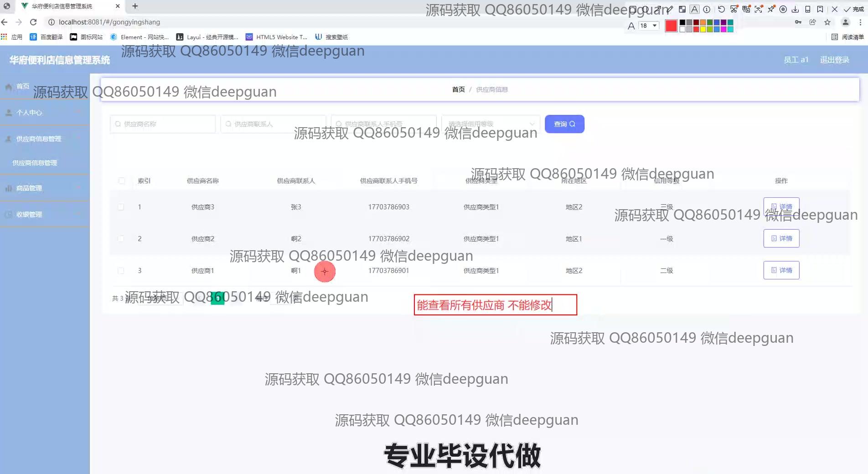The height and width of the screenshot is (474, 868).
Task: Open the font size 18 dropdown
Action: [649, 26]
